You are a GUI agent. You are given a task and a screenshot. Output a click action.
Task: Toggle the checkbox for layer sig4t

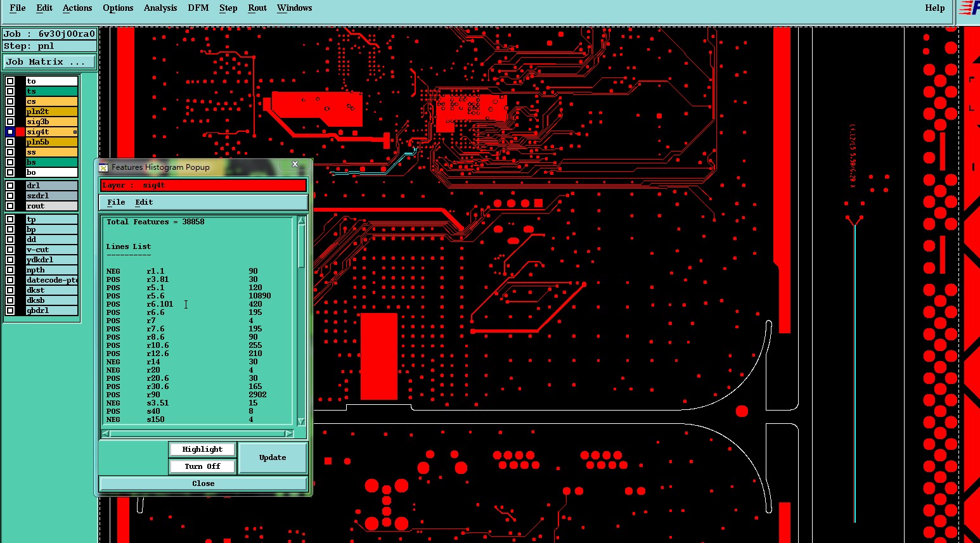[10, 132]
